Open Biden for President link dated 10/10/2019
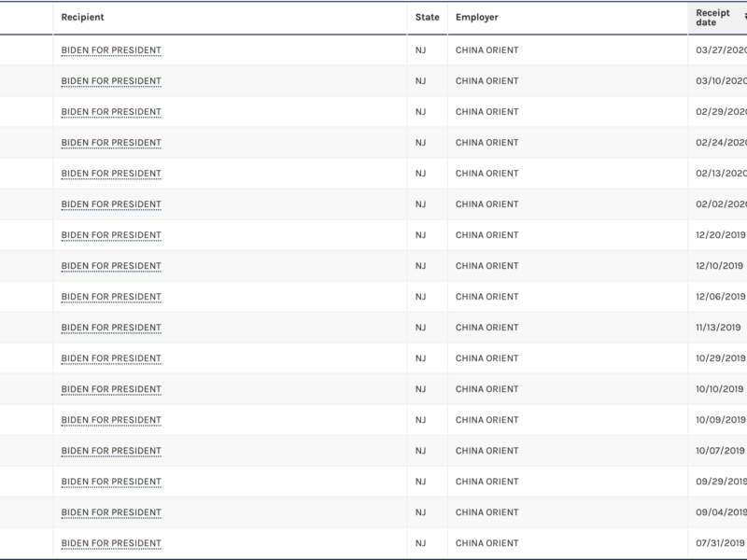 tap(111, 389)
